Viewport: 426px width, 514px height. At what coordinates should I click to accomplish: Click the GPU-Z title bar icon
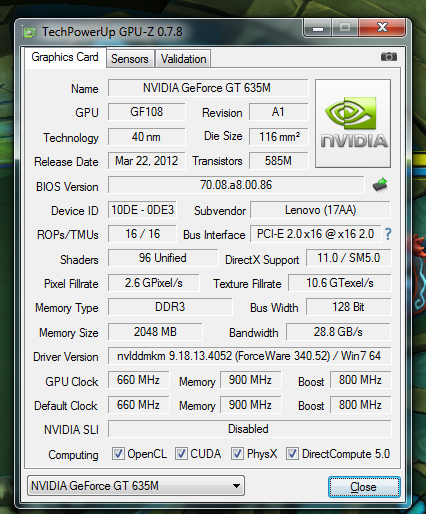coord(29,32)
